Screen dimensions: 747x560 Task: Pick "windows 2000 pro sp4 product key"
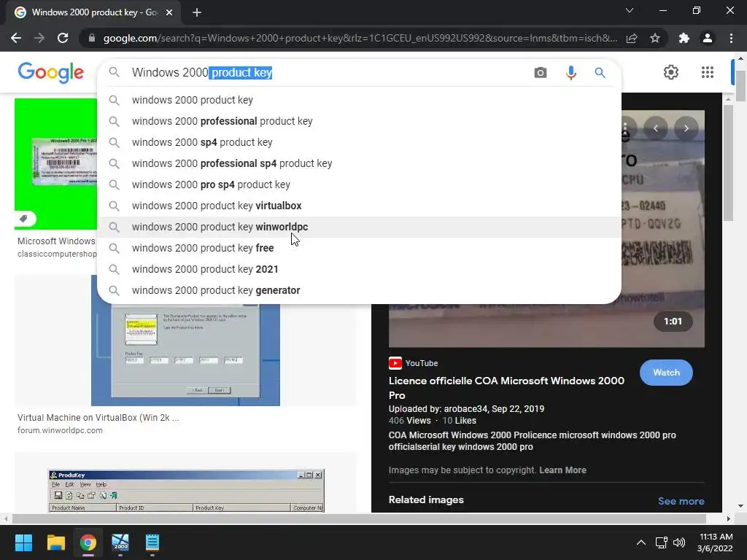pyautogui.click(x=359, y=184)
